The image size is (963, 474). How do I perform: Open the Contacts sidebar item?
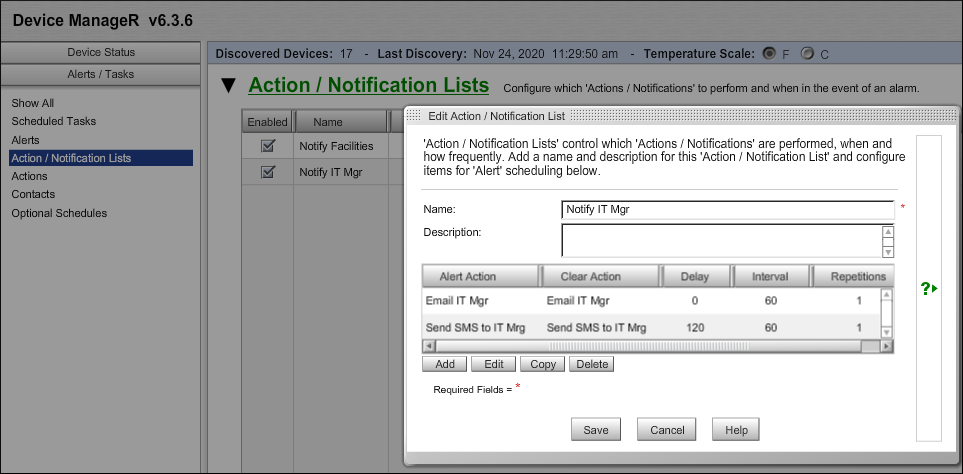[x=33, y=194]
